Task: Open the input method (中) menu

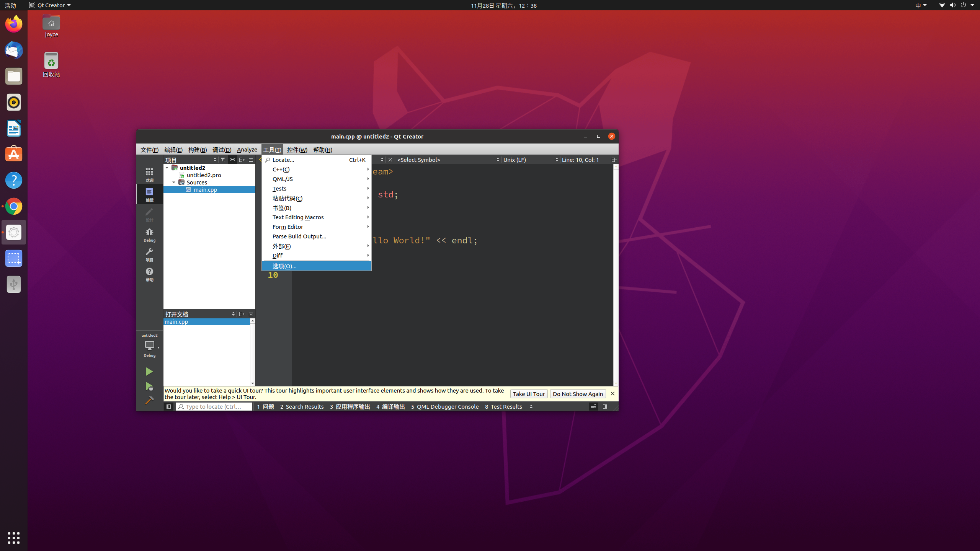Action: click(921, 5)
